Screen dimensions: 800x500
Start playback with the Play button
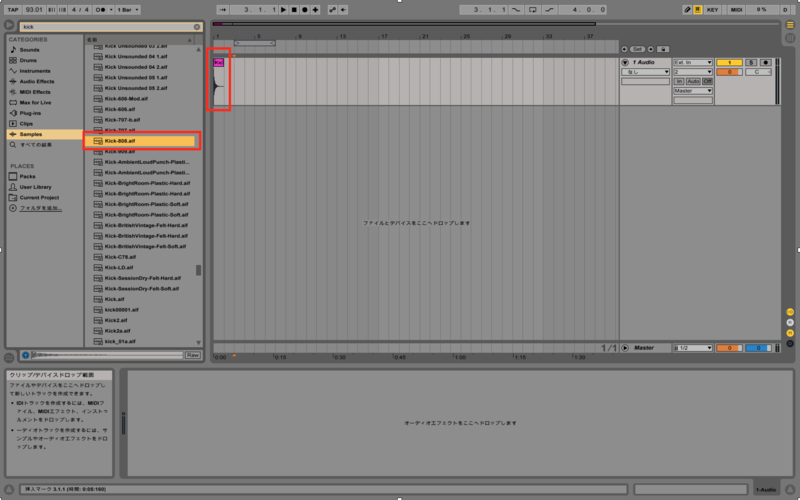284,10
